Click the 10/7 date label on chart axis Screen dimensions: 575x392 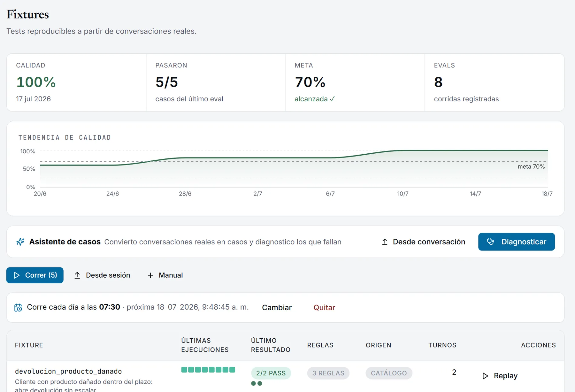click(x=403, y=194)
